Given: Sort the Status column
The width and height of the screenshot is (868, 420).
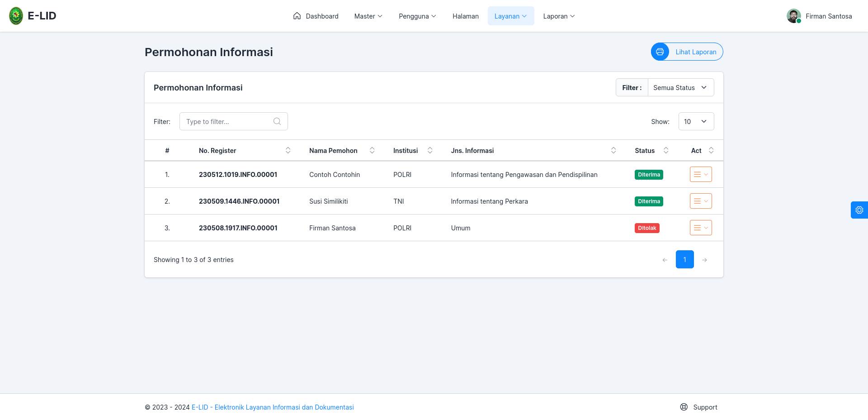Looking at the screenshot, I should pos(666,150).
